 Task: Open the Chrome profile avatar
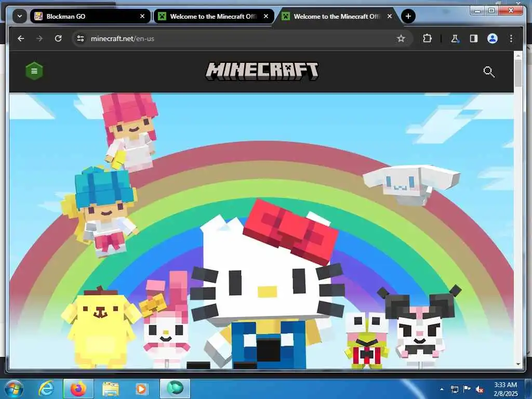pyautogui.click(x=493, y=38)
